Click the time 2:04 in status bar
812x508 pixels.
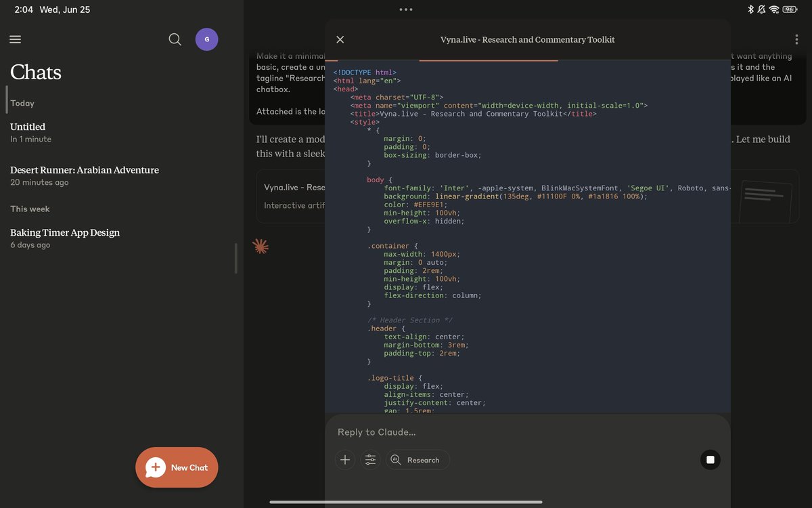click(x=24, y=9)
